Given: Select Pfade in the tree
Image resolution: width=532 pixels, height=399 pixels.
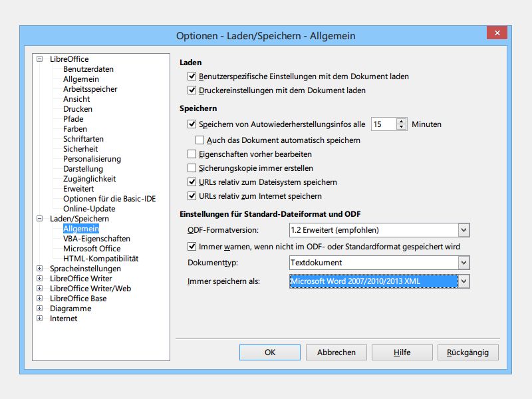Looking at the screenshot, I should point(73,119).
